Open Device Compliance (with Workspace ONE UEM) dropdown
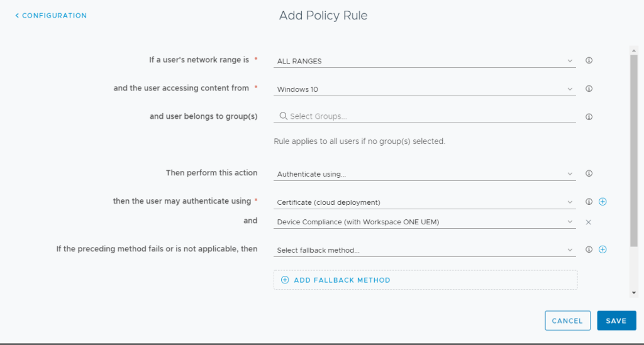Screen dimensions: 644x345 [x=425, y=222]
